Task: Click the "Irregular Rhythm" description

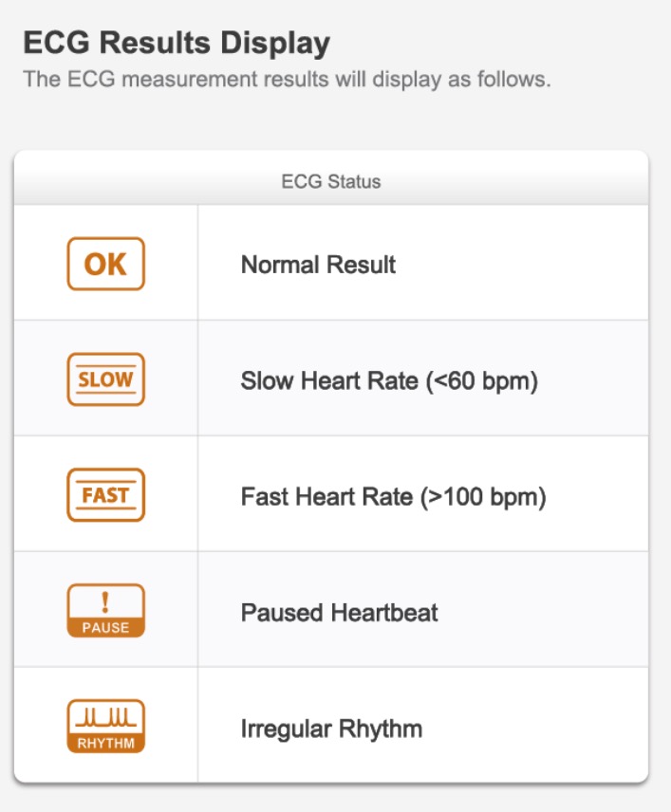Action: click(331, 729)
